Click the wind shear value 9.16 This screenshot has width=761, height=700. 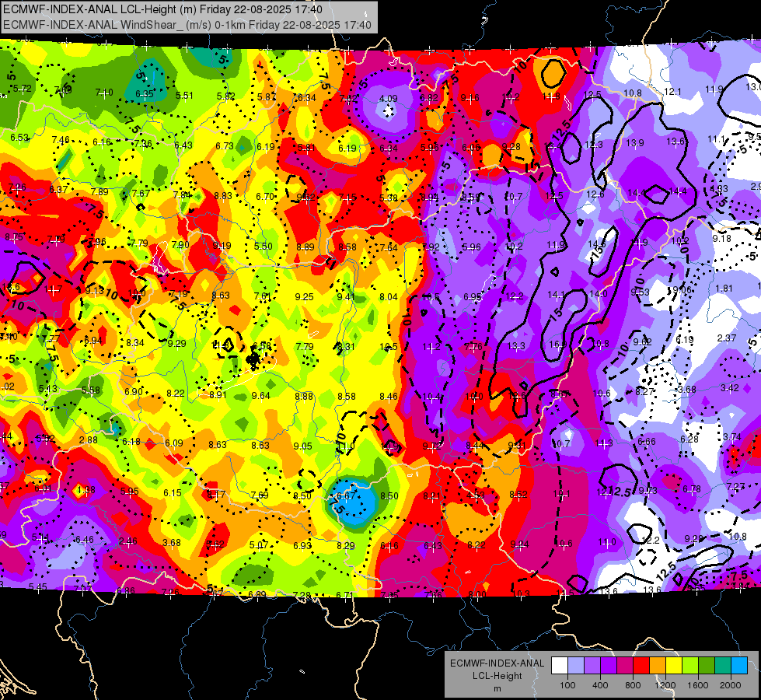coord(470,98)
